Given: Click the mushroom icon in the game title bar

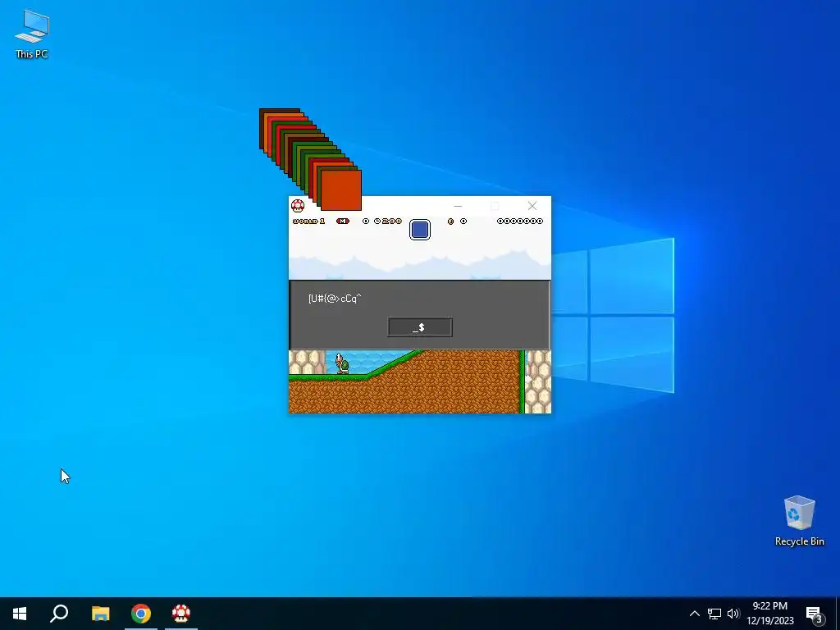Looking at the screenshot, I should tap(298, 206).
